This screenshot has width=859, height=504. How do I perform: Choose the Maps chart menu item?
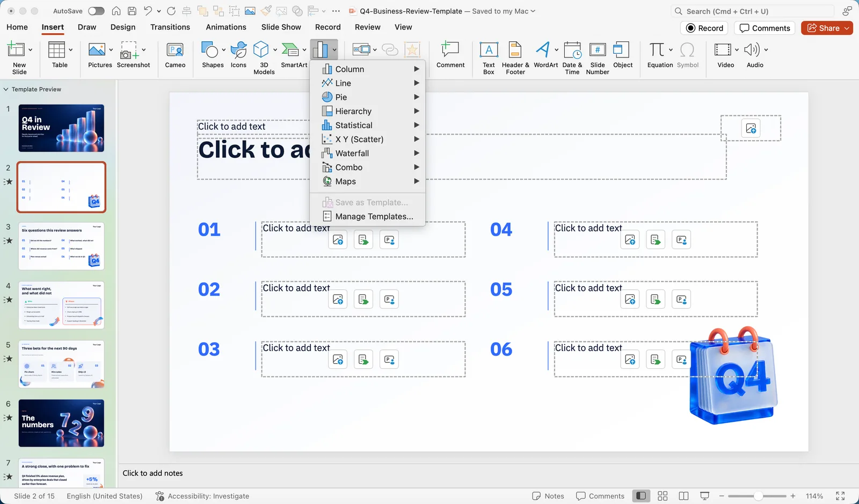[x=368, y=181]
